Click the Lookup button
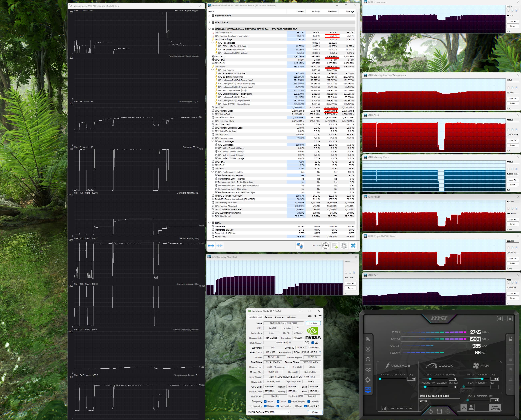This screenshot has height=420, width=521. 313,323
